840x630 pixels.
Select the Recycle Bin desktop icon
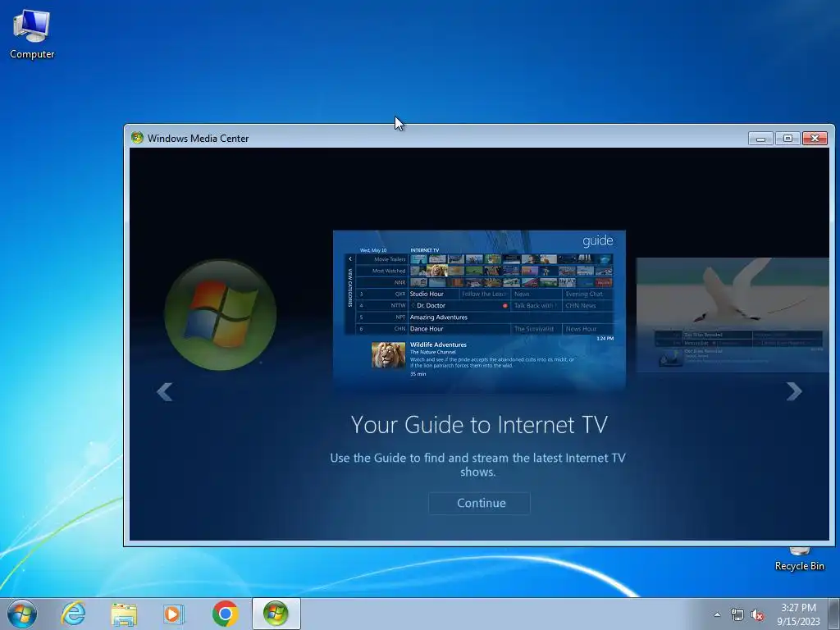click(799, 559)
